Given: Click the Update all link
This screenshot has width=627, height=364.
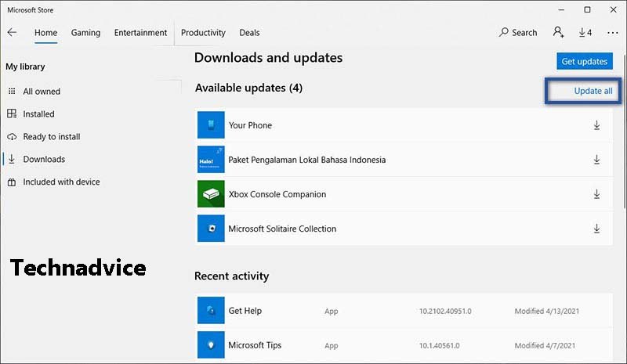Looking at the screenshot, I should [593, 91].
